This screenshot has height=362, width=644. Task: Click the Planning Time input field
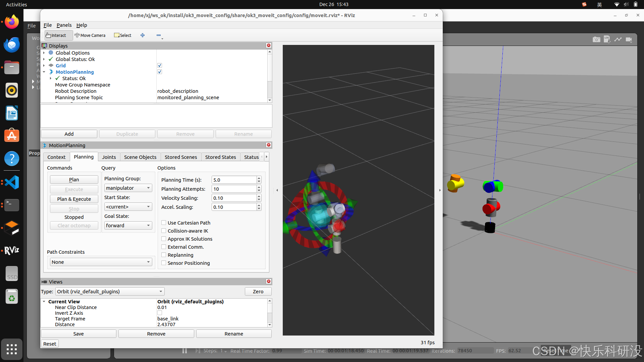234,180
